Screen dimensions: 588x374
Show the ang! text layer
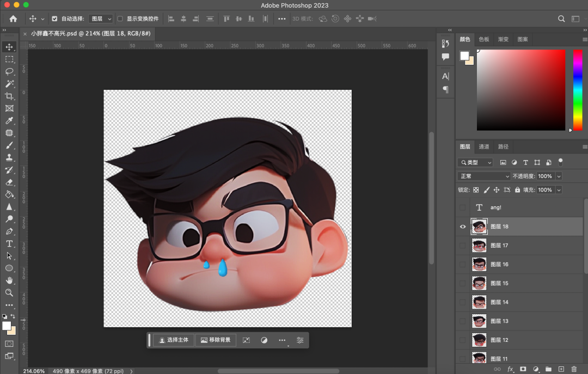click(463, 207)
